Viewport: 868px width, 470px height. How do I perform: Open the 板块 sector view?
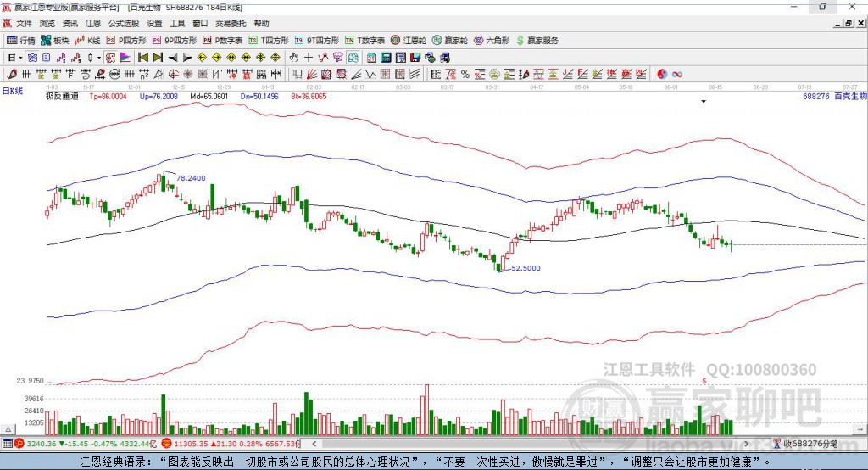[55, 41]
